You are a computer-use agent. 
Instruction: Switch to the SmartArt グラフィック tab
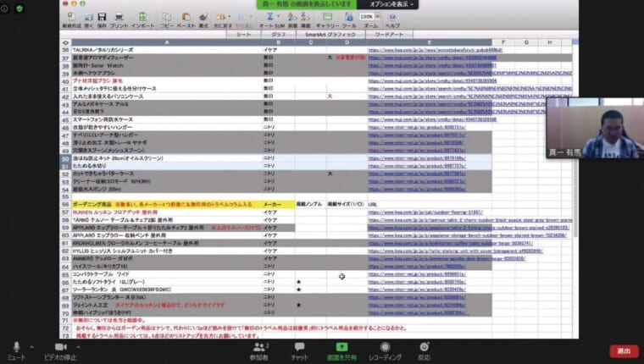tap(327, 34)
